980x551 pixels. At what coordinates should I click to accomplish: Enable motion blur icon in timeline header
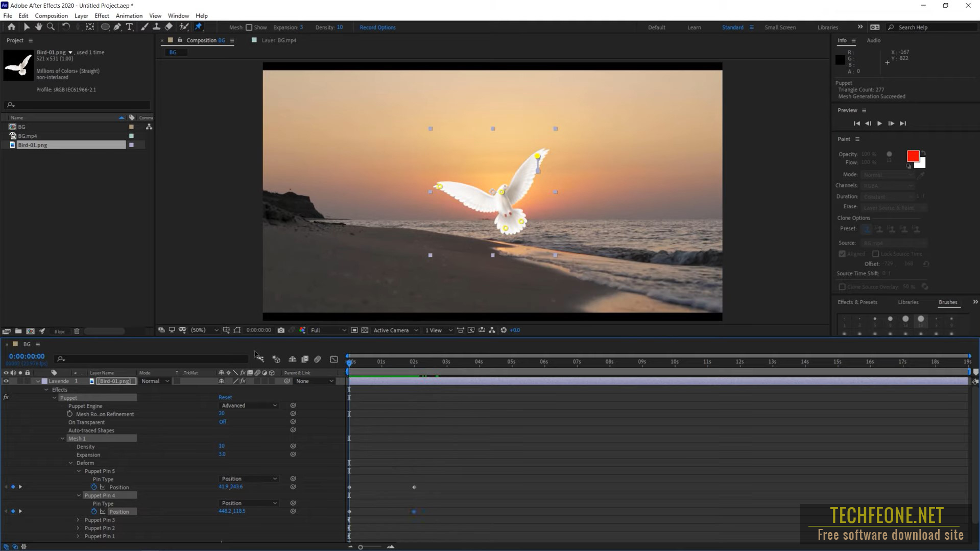pyautogui.click(x=317, y=360)
